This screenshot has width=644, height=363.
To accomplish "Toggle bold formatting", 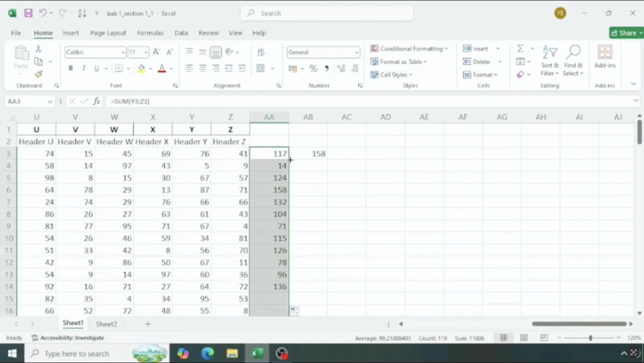I will coord(71,68).
